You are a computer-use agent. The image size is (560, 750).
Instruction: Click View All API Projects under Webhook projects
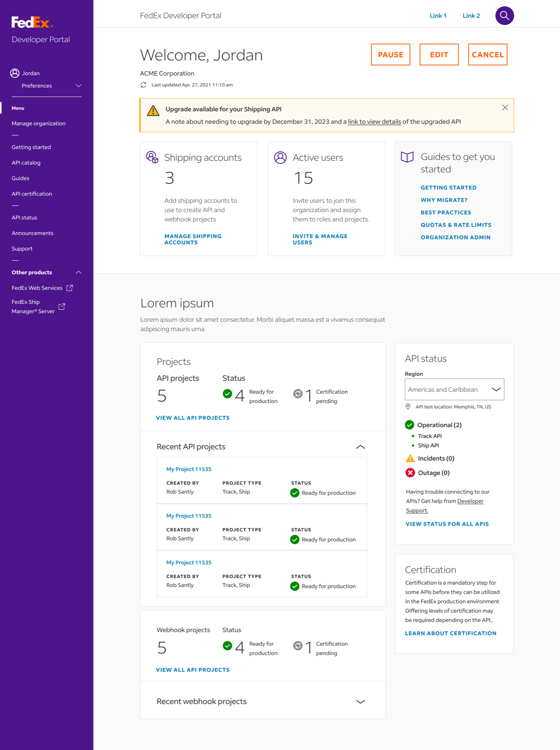click(193, 670)
